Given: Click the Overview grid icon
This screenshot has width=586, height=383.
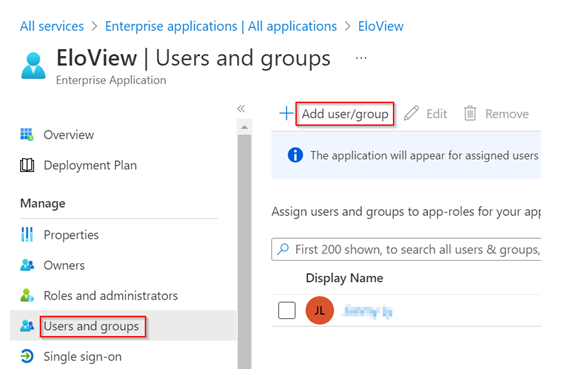Looking at the screenshot, I should click(x=27, y=135).
